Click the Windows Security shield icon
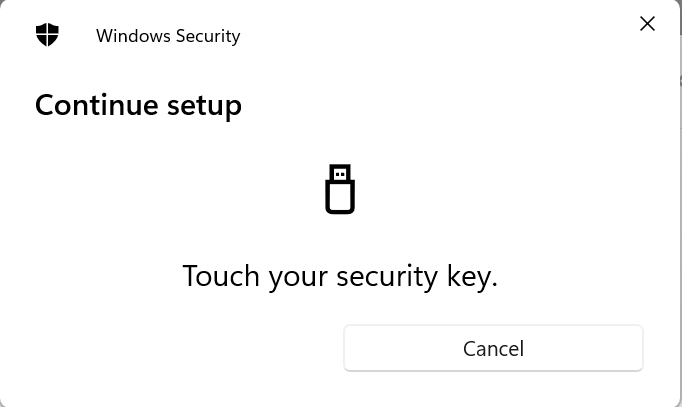 click(47, 35)
